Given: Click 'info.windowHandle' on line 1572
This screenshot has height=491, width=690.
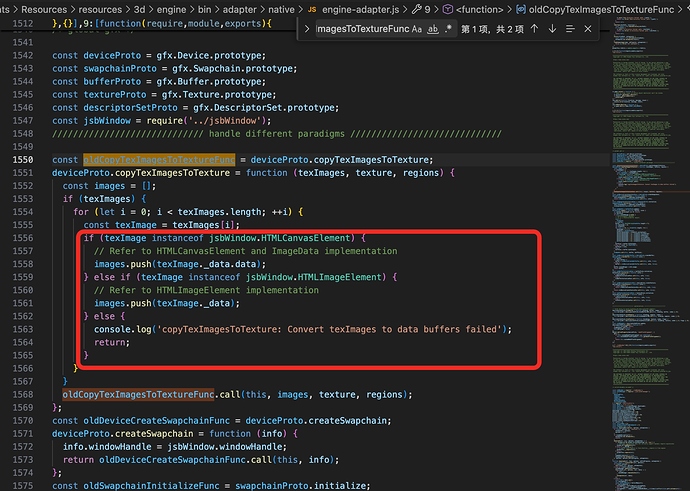Looking at the screenshot, I should click(x=107, y=447).
